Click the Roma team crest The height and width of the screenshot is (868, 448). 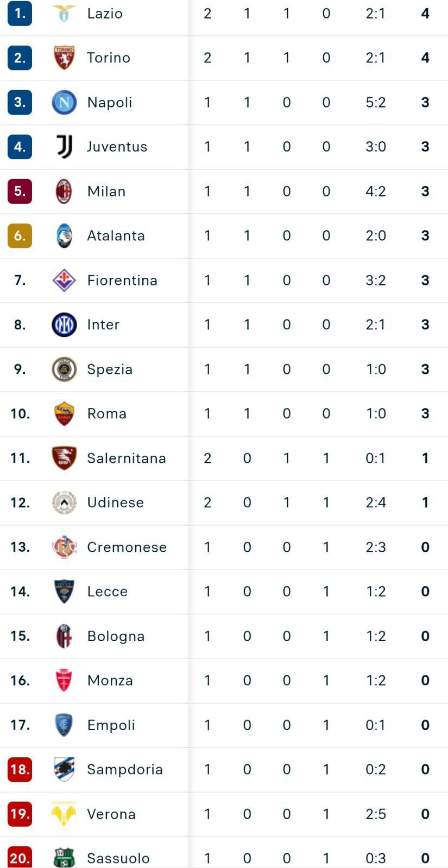[64, 413]
